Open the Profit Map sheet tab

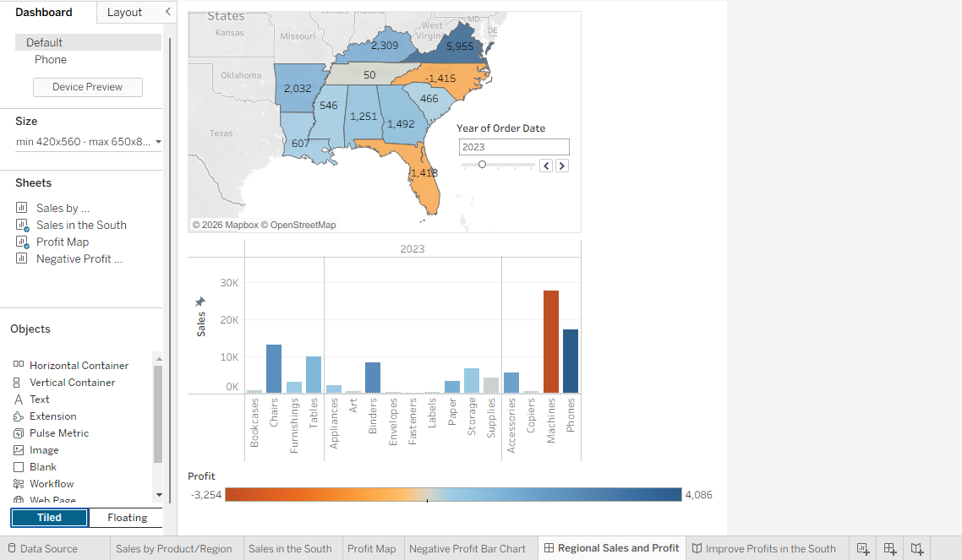pos(372,548)
